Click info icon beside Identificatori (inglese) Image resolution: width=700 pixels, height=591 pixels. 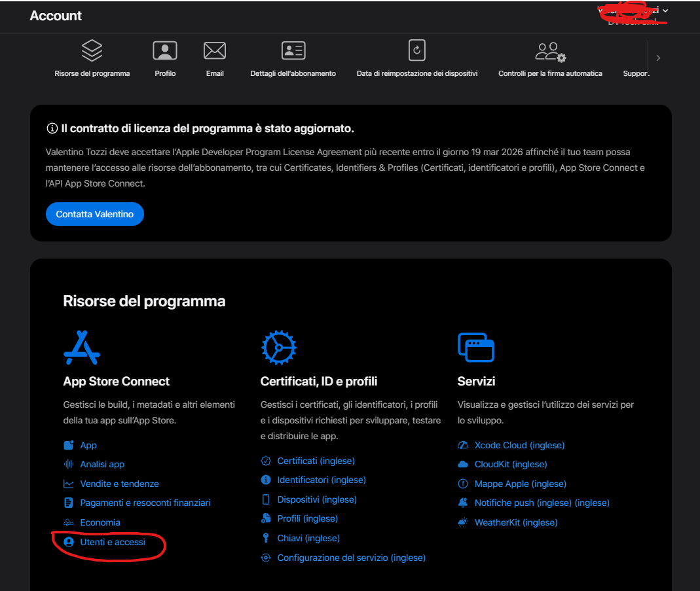[x=266, y=480]
